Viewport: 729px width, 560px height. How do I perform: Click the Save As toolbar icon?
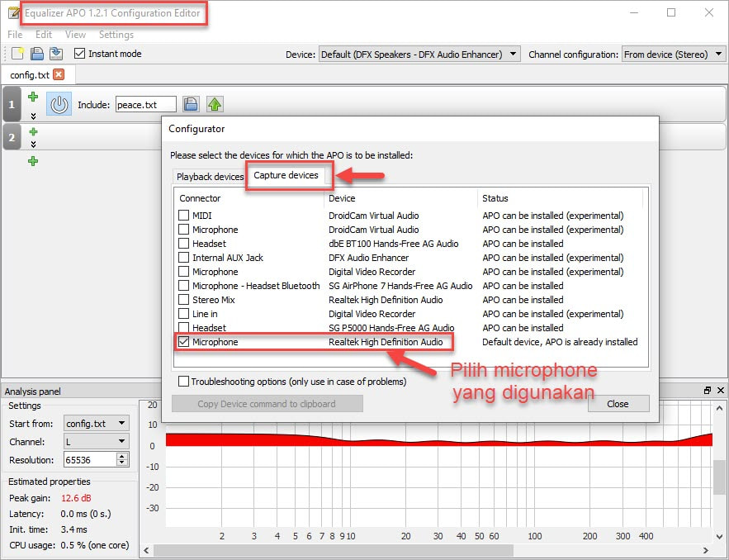(56, 54)
